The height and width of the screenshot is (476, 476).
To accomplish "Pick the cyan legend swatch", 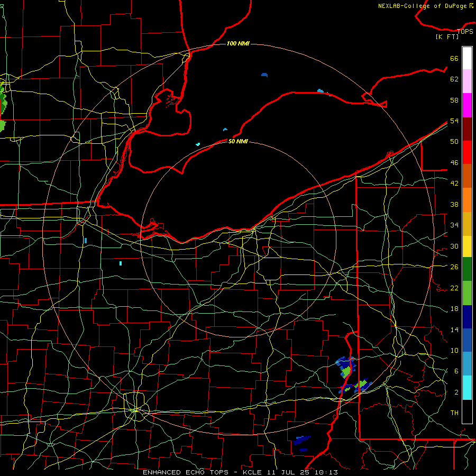I will (467, 388).
